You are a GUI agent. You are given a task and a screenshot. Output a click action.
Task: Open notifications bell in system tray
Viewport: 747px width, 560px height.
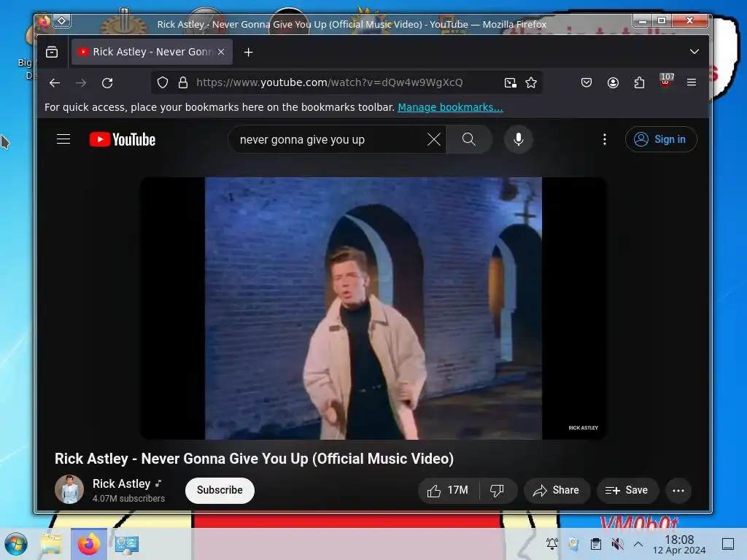click(552, 544)
